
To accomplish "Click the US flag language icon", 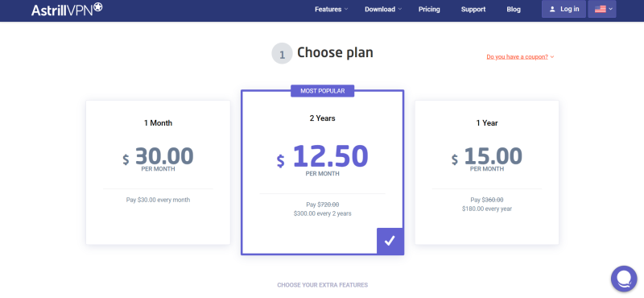I will click(x=600, y=9).
